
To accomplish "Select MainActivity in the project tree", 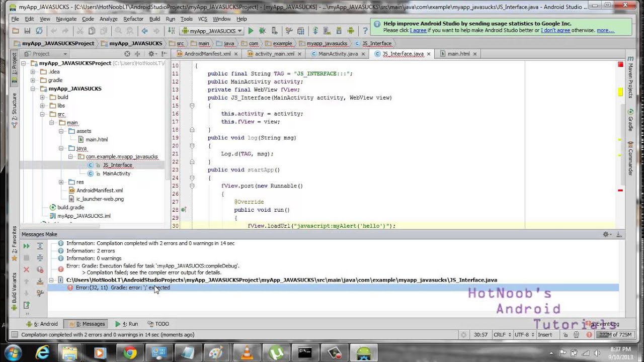I will click(x=116, y=173).
